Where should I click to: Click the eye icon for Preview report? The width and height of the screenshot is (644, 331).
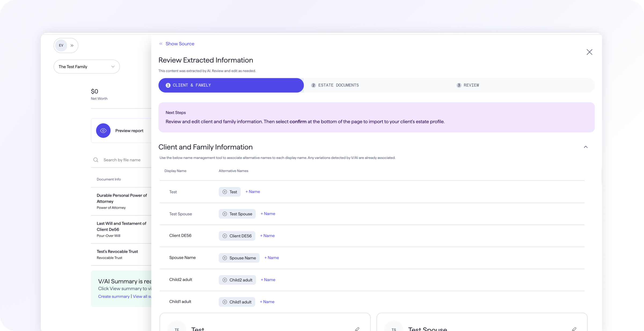click(x=103, y=131)
